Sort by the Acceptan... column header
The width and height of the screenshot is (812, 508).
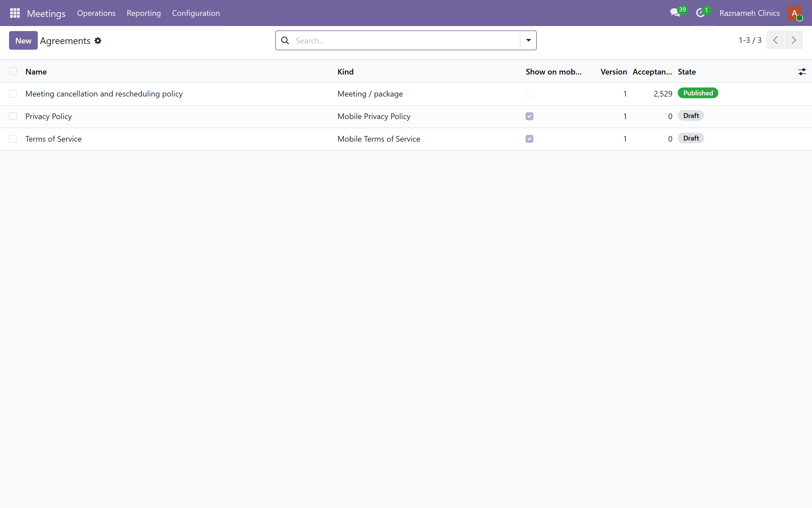[652, 72]
